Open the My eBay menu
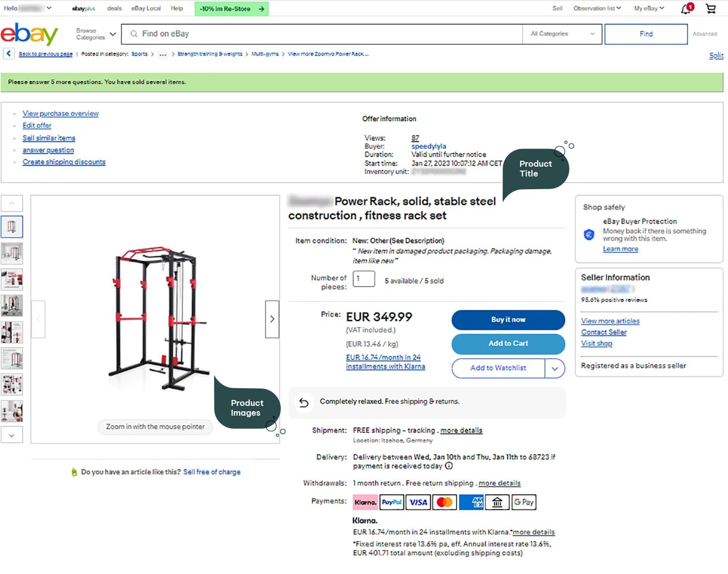 click(x=649, y=8)
